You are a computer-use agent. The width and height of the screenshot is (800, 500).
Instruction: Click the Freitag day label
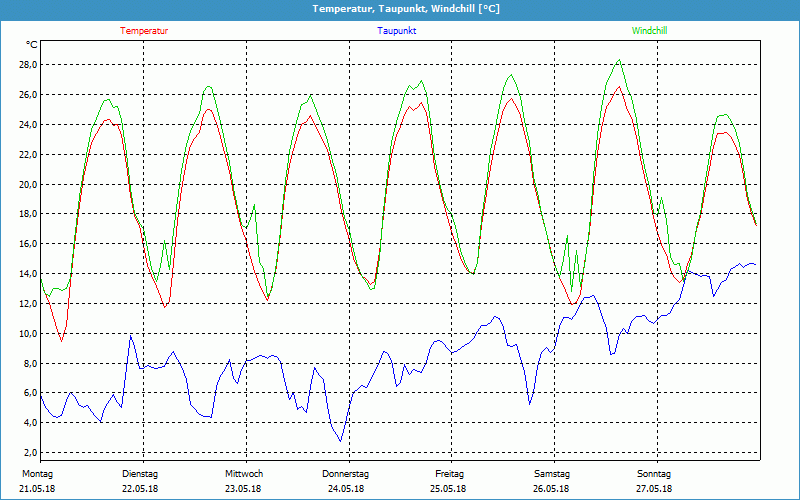coord(449,474)
